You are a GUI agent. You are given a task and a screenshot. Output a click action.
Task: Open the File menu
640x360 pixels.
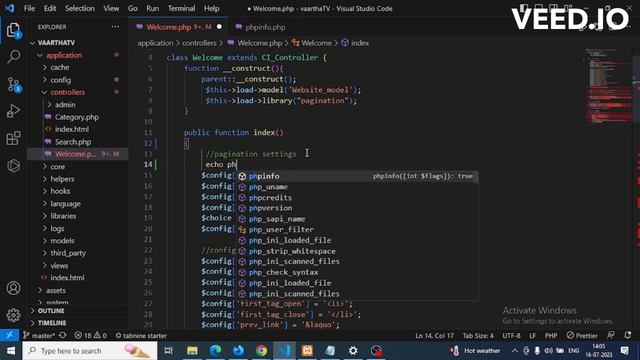29,8
